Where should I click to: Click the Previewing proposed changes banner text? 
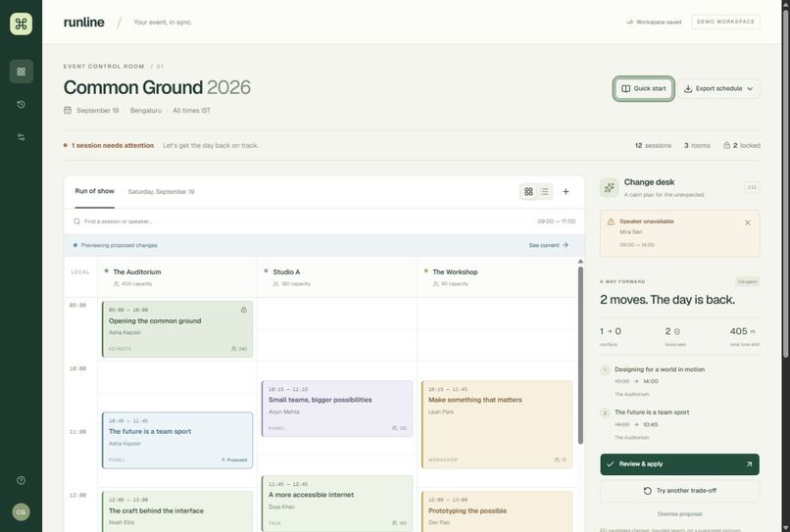click(119, 245)
